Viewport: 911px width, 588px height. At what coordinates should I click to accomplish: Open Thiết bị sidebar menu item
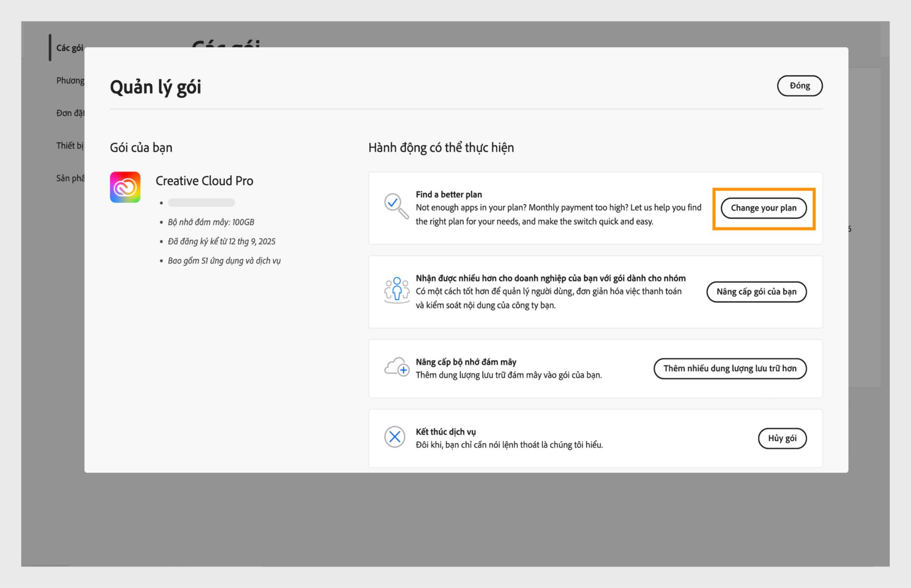[x=69, y=146]
